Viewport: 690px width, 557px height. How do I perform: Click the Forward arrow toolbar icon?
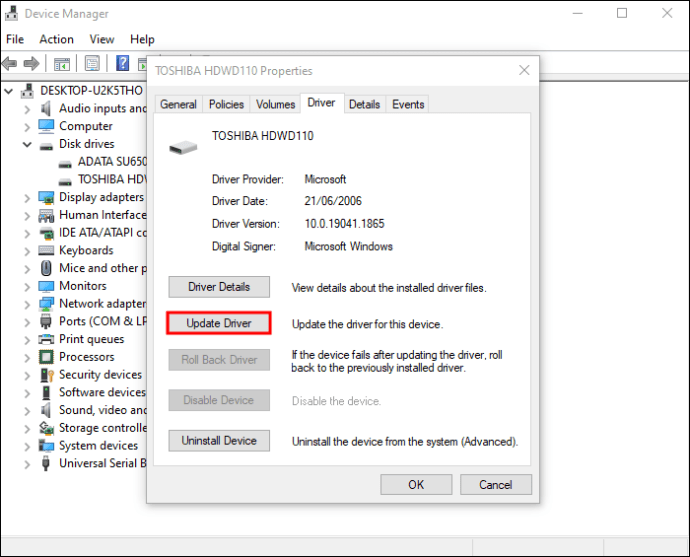[31, 64]
